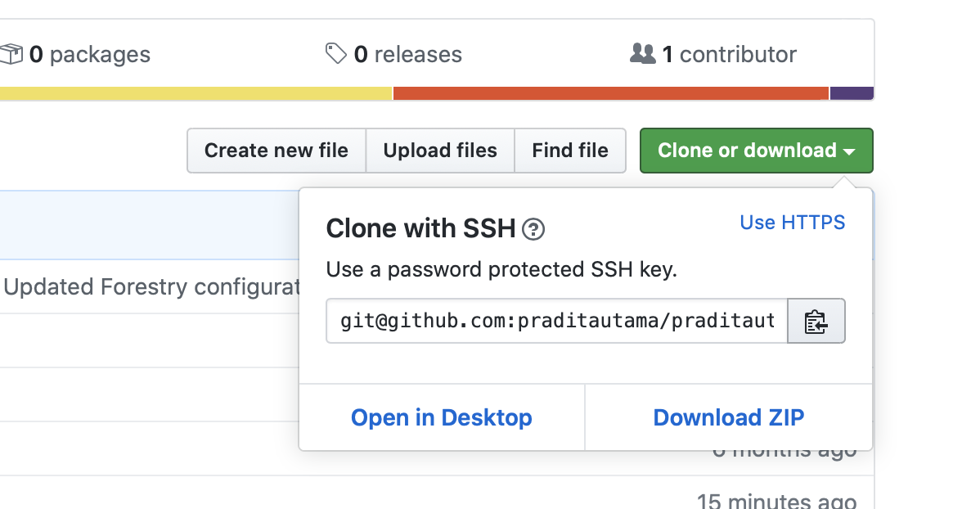Open the repository in Desktop

pyautogui.click(x=441, y=417)
